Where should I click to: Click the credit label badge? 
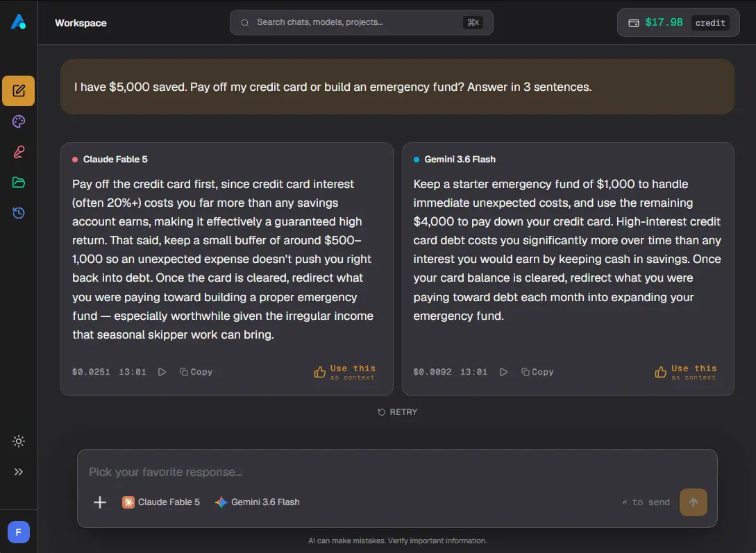coord(710,23)
